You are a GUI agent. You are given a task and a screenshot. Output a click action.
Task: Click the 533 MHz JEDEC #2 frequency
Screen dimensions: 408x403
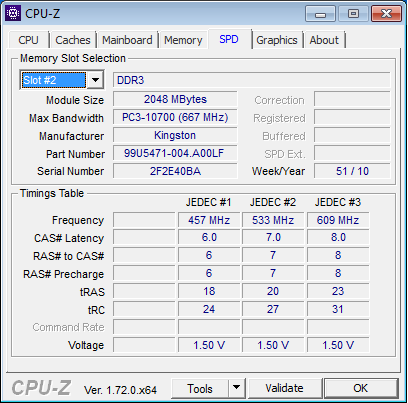273,220
